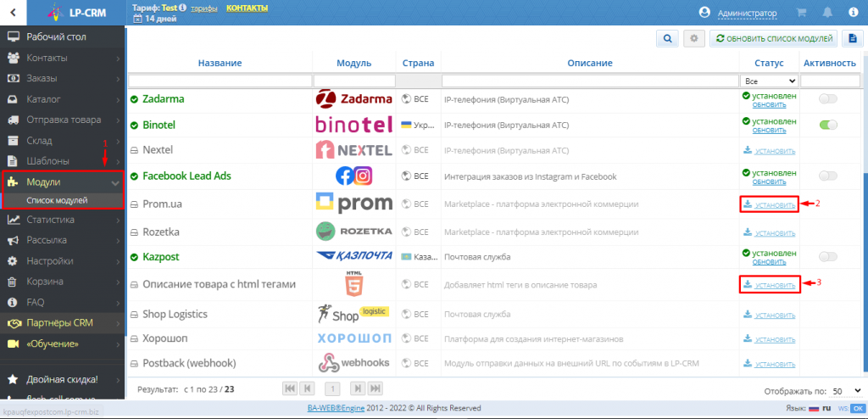
Task: Click the Описание filter field
Action: (590, 81)
